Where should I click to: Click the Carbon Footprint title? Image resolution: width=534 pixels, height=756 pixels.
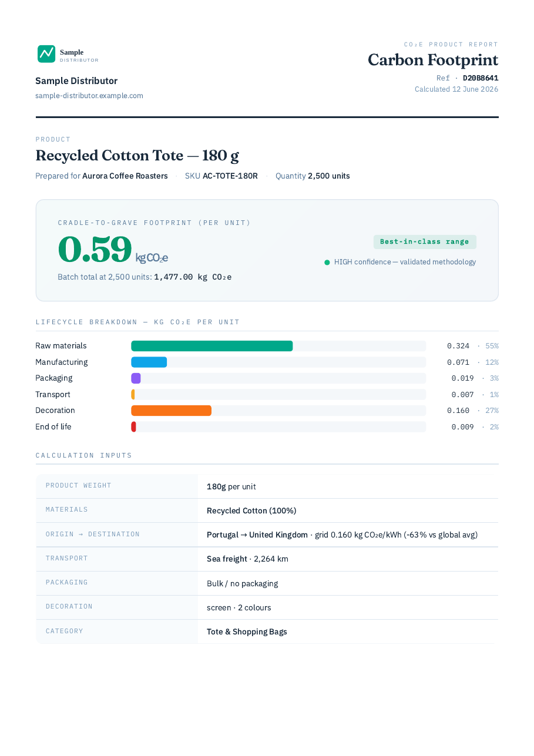pos(433,60)
